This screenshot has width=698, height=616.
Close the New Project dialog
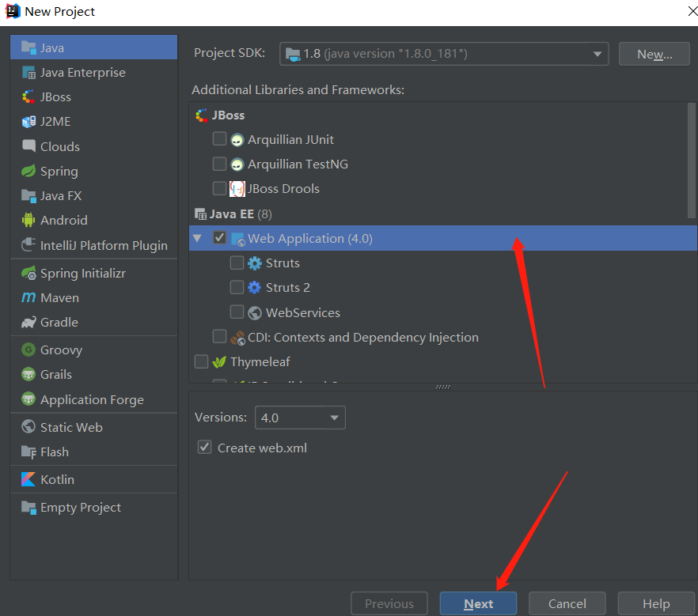pos(692,11)
